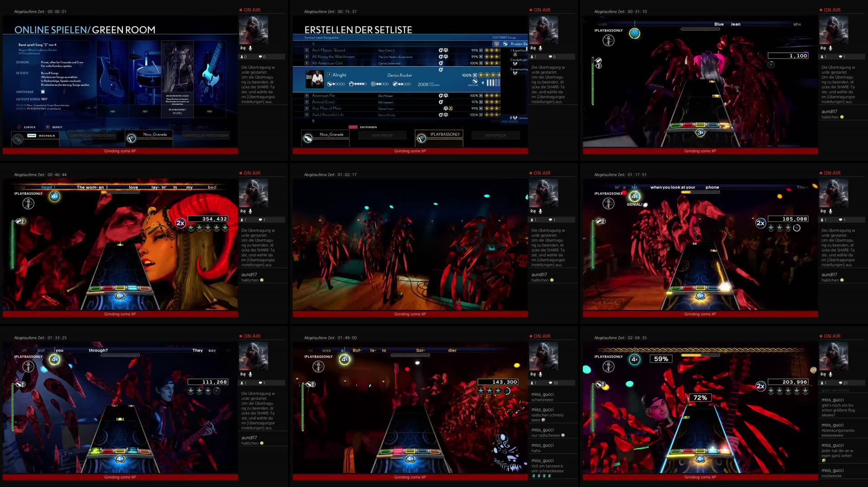Toggle the box beside 99% on Ain't Messin 'Round
The image size is (868, 487).
tap(481, 50)
